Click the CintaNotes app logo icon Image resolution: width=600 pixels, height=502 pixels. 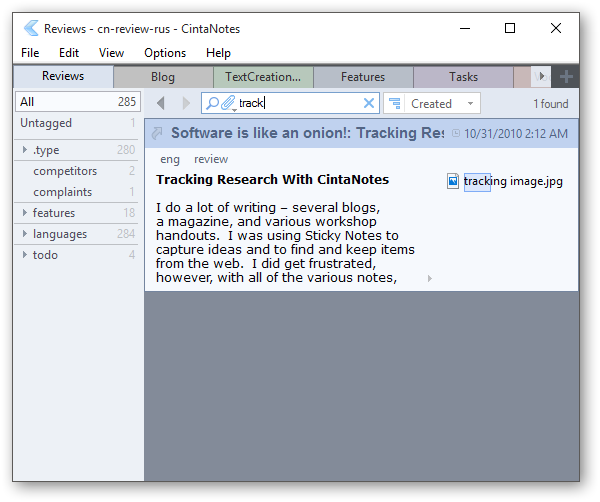coord(31,28)
